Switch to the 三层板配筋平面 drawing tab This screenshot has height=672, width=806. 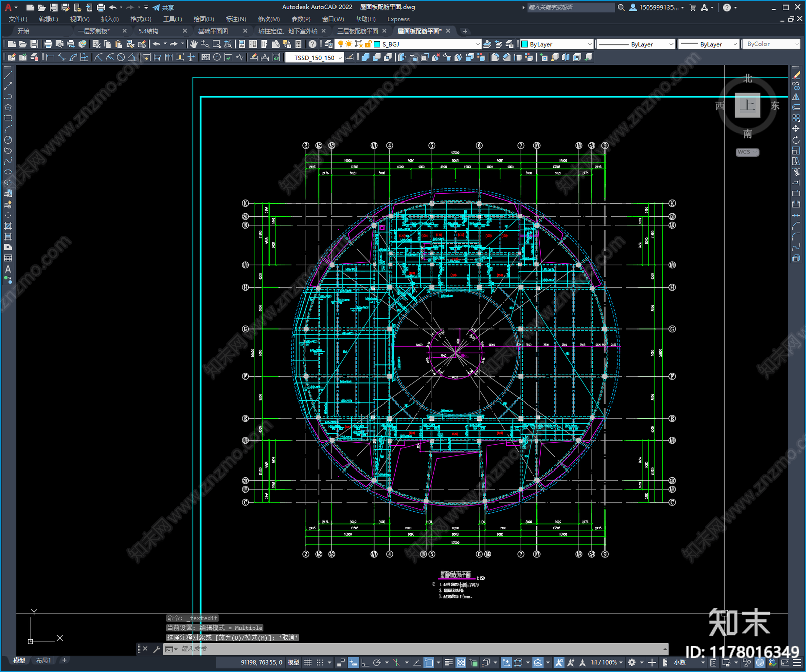tap(357, 31)
